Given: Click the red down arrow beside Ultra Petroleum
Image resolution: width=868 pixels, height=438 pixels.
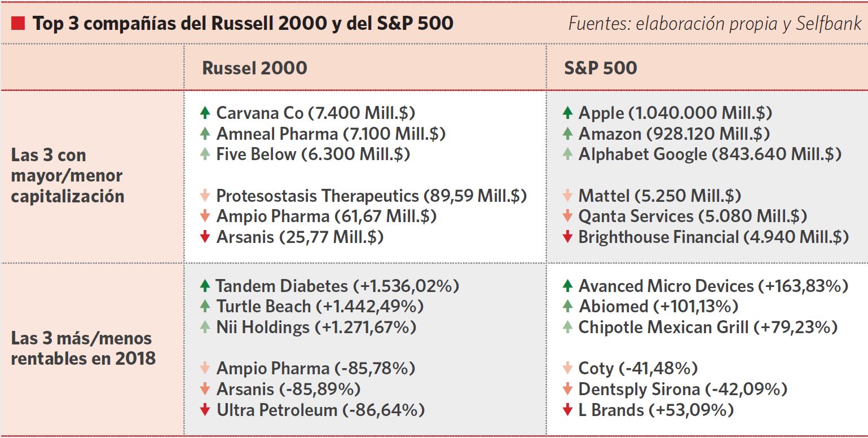Looking at the screenshot, I should coord(205,410).
